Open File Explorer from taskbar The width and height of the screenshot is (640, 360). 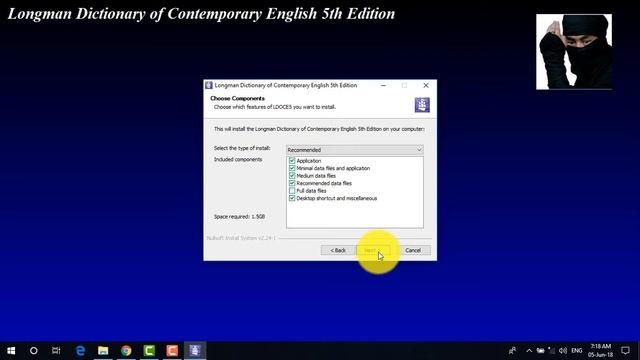point(103,351)
